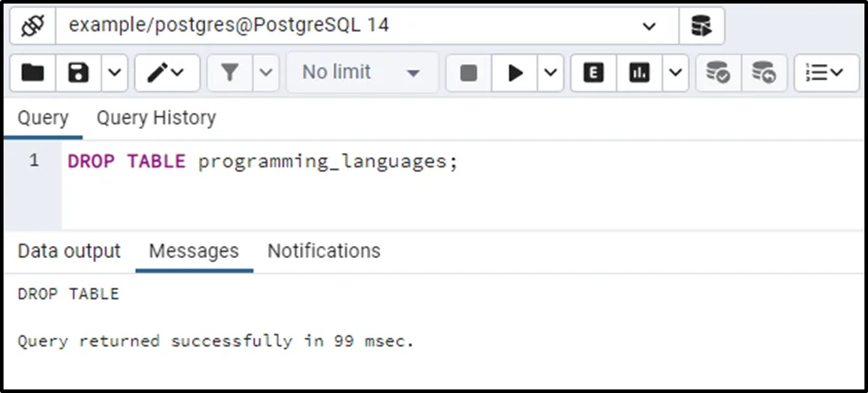
Task: Open the No limit rows dropdown
Action: point(361,73)
